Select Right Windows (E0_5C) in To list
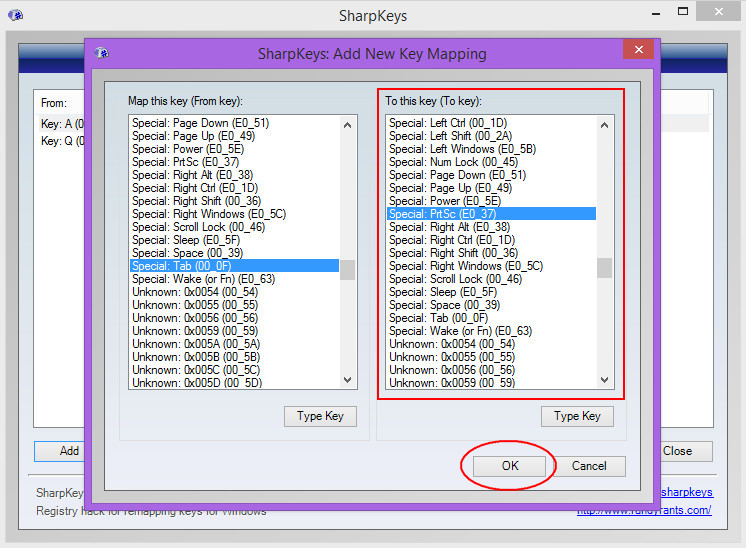 click(491, 266)
